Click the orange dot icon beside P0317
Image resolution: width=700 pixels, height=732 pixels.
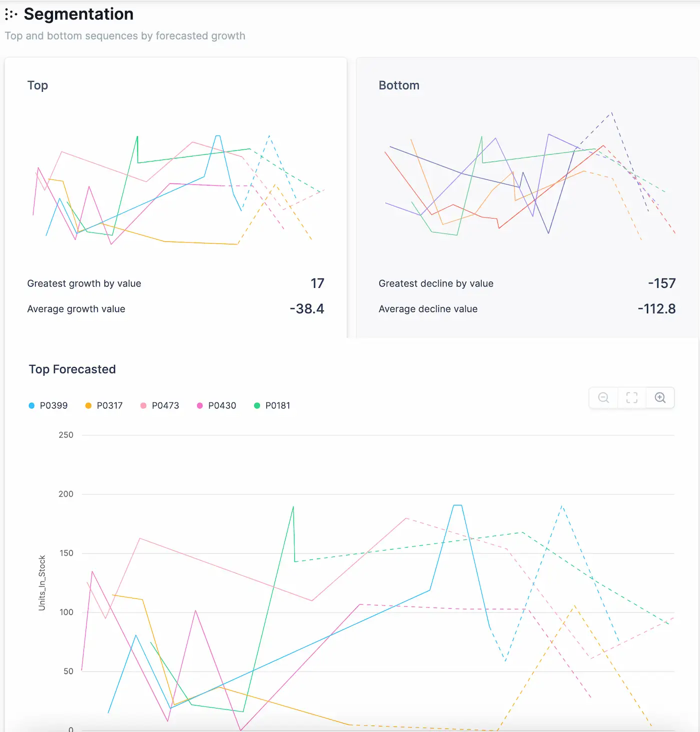88,405
